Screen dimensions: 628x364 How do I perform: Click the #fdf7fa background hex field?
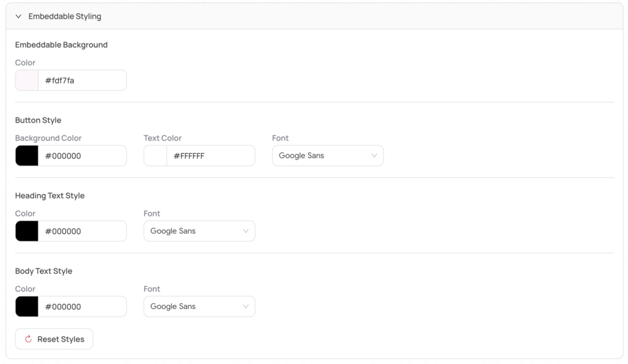82,80
